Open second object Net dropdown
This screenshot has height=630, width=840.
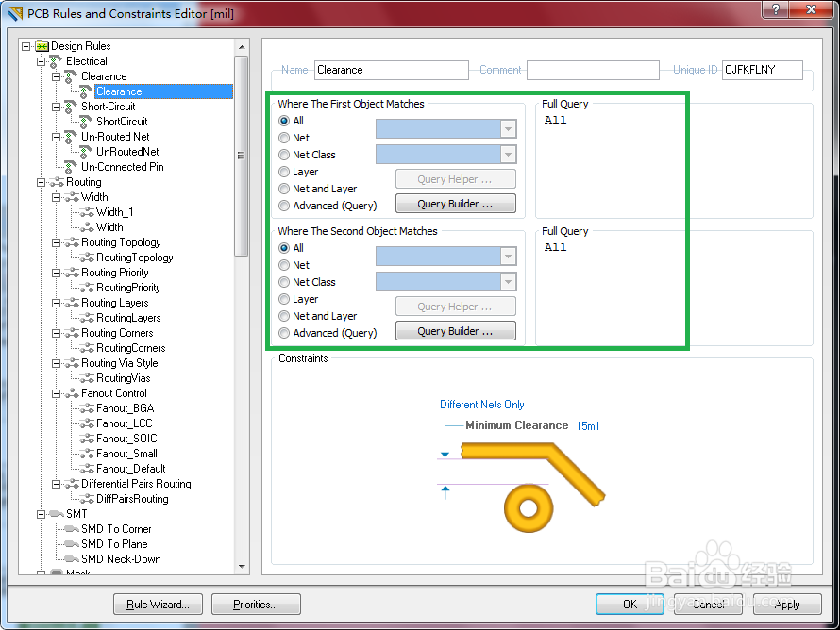pos(508,257)
